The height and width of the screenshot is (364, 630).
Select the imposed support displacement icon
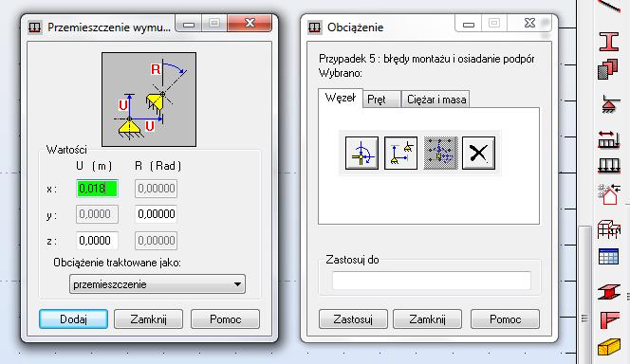click(x=400, y=153)
